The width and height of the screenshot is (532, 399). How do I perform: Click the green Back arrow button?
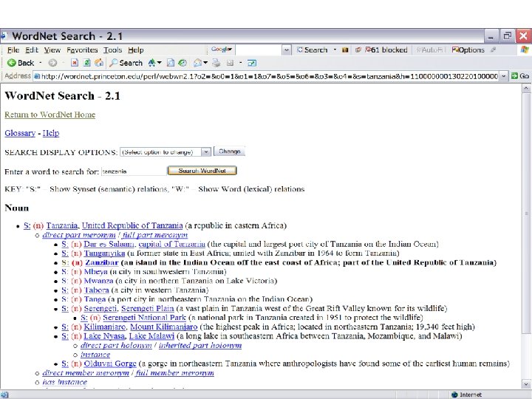[21, 63]
